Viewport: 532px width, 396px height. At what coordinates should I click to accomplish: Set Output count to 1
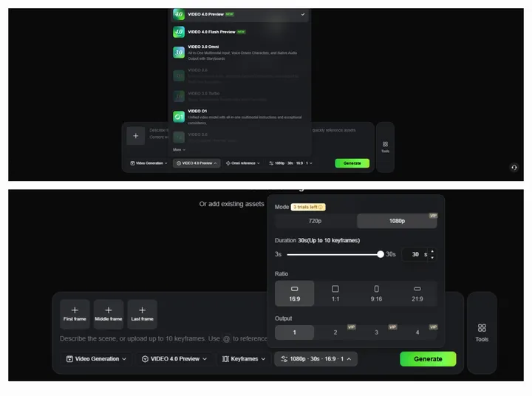click(x=295, y=332)
